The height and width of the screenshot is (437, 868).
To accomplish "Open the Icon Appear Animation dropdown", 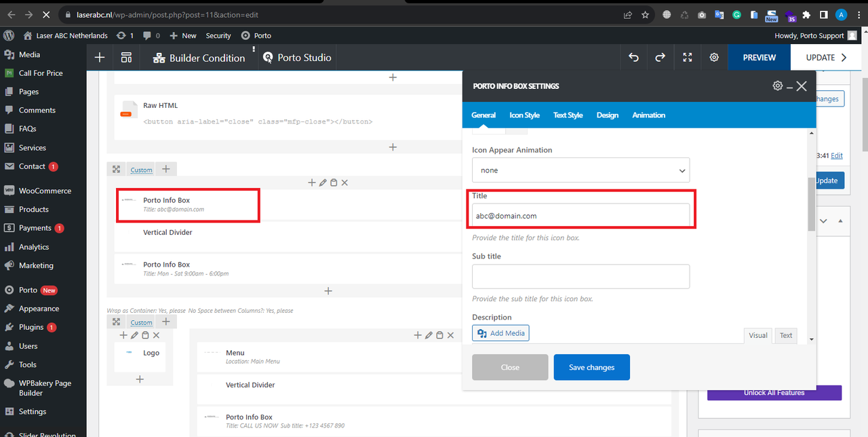I will [581, 170].
